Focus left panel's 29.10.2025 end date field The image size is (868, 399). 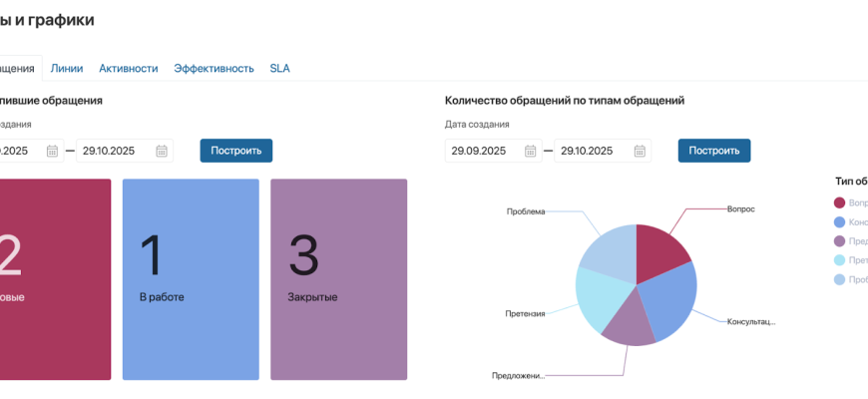pyautogui.click(x=112, y=151)
